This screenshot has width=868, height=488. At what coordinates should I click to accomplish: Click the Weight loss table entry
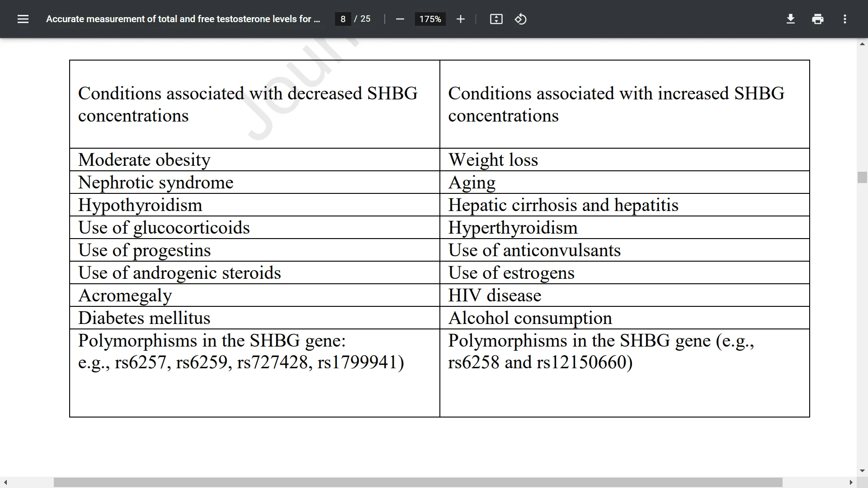[493, 160]
